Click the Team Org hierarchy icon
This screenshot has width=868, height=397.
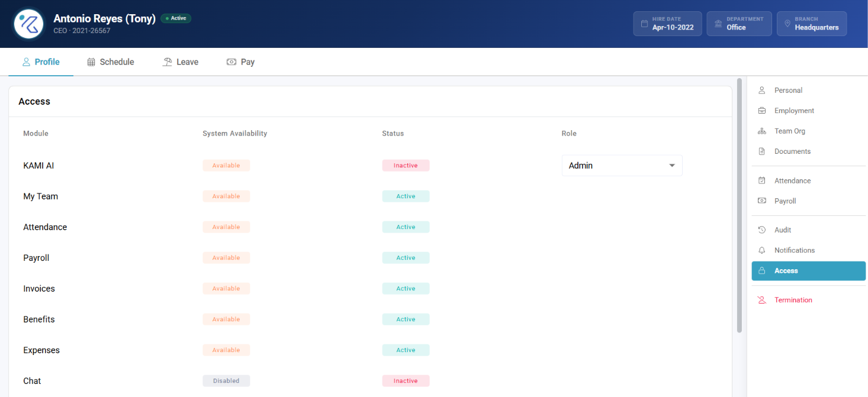762,131
